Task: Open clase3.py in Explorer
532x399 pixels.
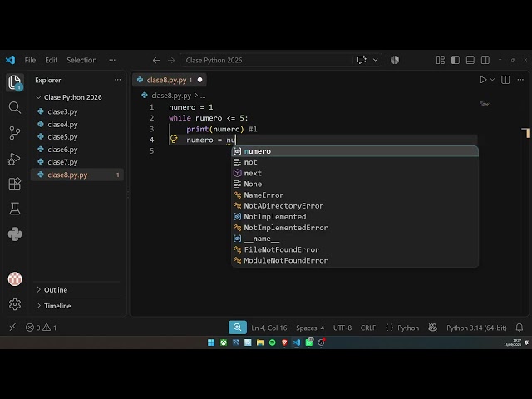Action: click(62, 111)
